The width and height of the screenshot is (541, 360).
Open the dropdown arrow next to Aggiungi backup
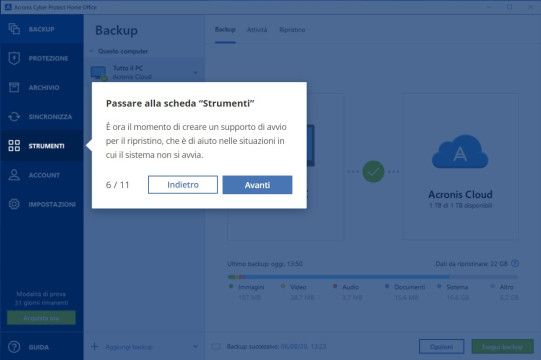(x=195, y=346)
